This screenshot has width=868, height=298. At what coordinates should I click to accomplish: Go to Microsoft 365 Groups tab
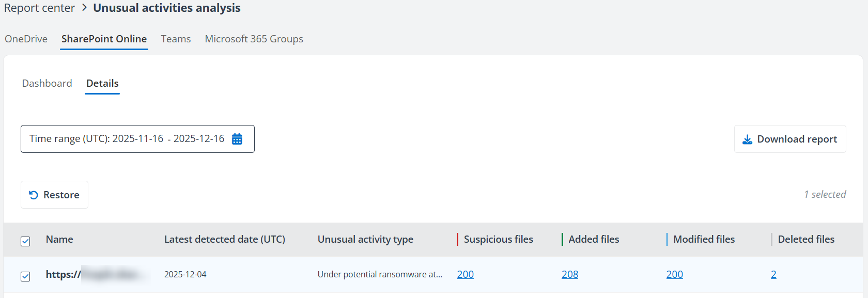[x=254, y=39]
